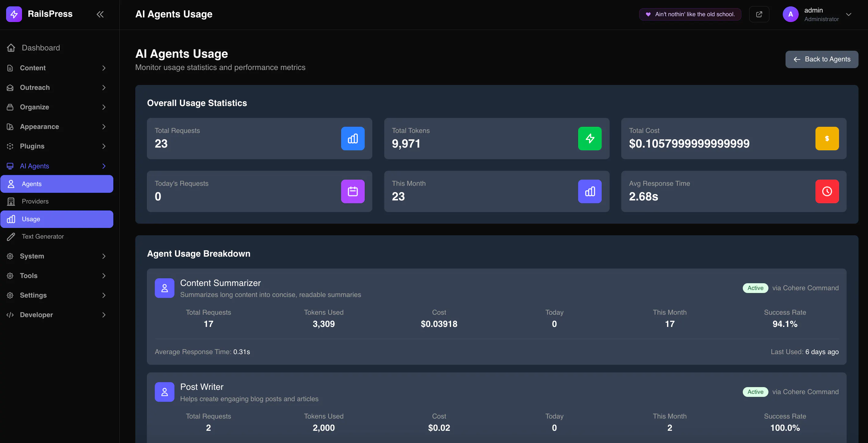Open the Text Generator submenu item
The image size is (868, 443).
[57, 237]
